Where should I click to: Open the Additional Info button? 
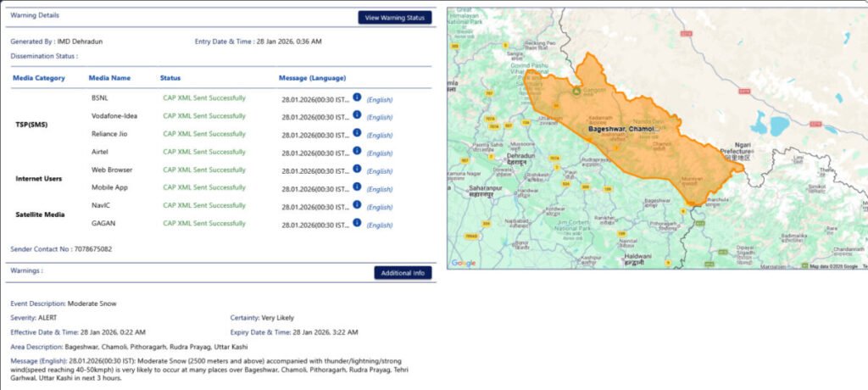pos(403,273)
